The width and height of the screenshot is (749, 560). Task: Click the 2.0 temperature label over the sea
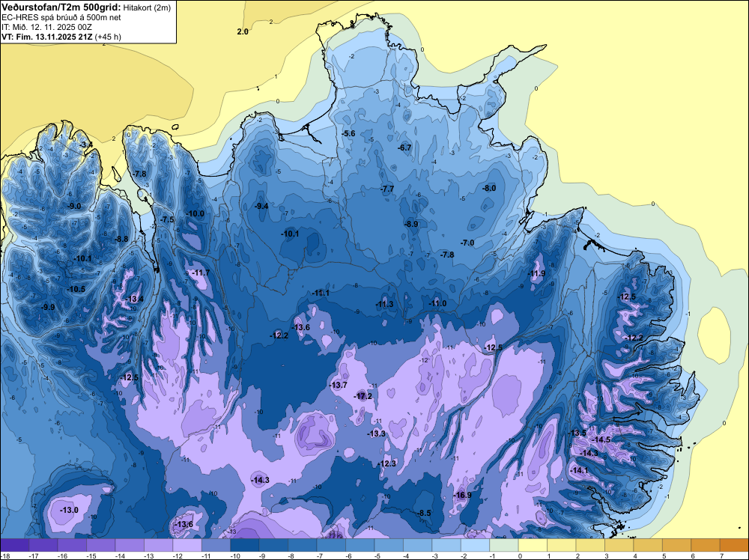tap(243, 32)
